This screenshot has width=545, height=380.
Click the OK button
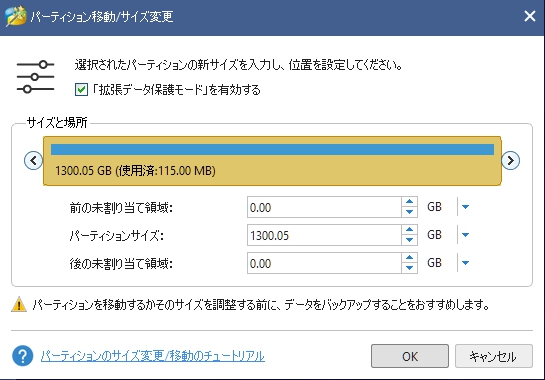(410, 356)
